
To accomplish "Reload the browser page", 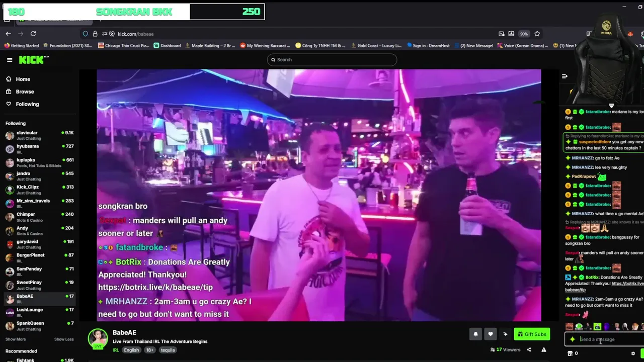I will click(33, 34).
